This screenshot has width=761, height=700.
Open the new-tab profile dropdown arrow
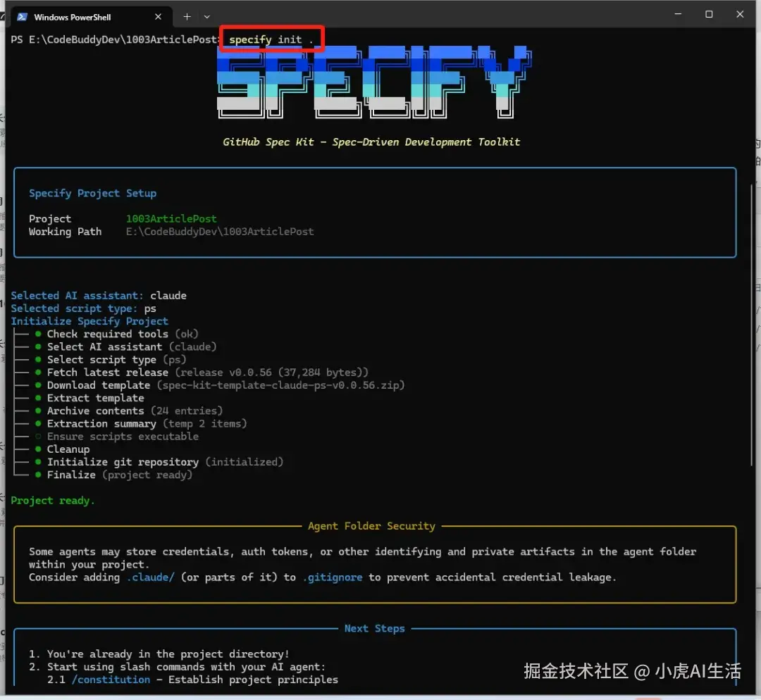pos(207,17)
